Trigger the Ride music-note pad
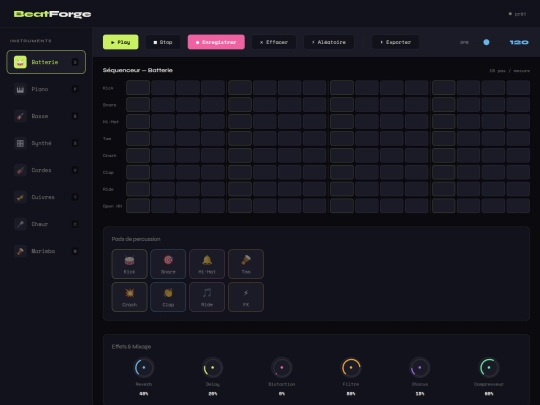 point(207,297)
